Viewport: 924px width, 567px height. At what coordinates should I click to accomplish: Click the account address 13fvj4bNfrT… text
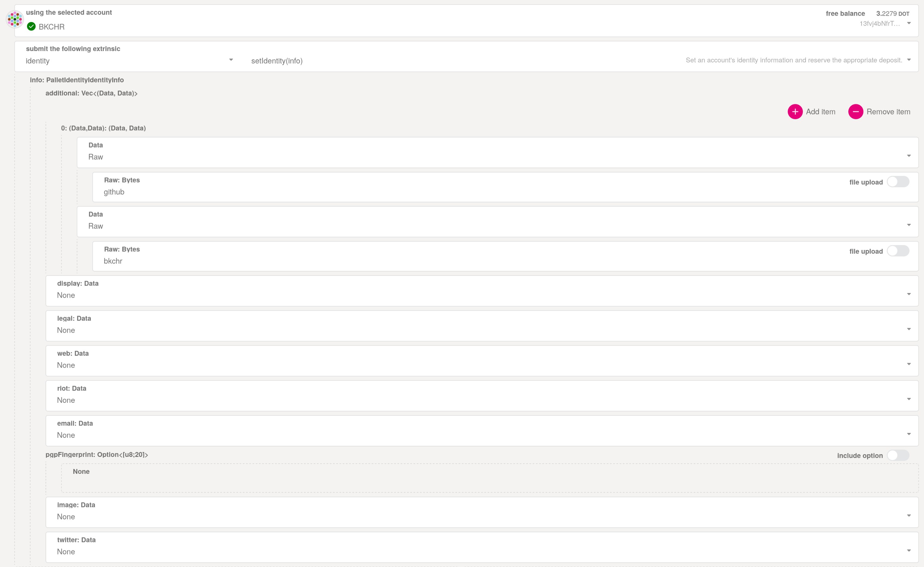[x=879, y=23]
